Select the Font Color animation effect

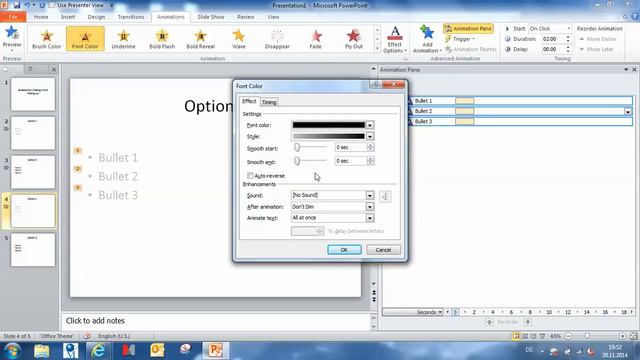[x=85, y=39]
